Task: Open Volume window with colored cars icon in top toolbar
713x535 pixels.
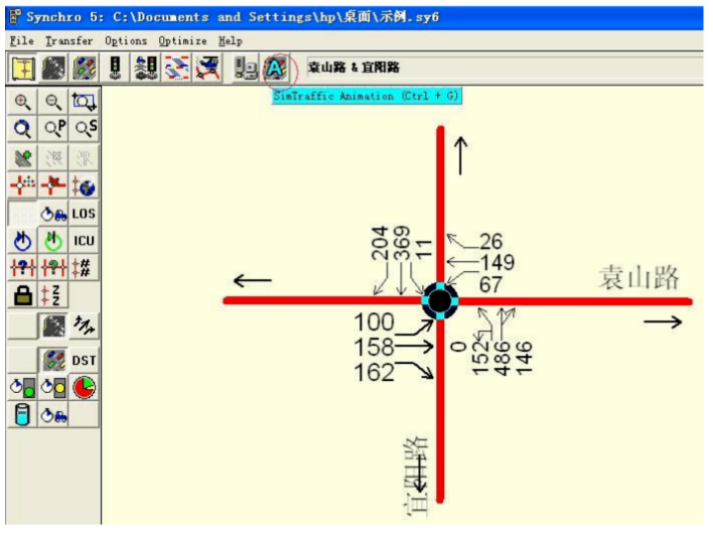Action: [x=85, y=69]
